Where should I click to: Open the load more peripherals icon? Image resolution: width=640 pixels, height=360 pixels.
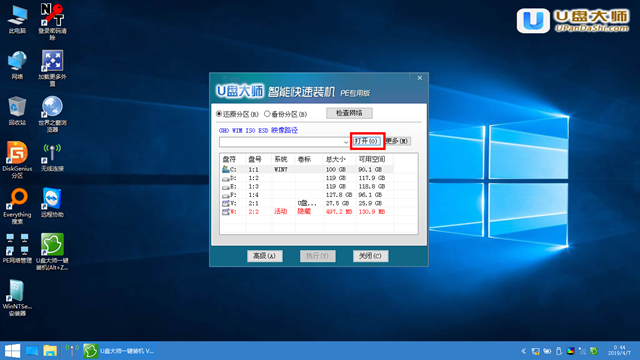click(x=52, y=68)
